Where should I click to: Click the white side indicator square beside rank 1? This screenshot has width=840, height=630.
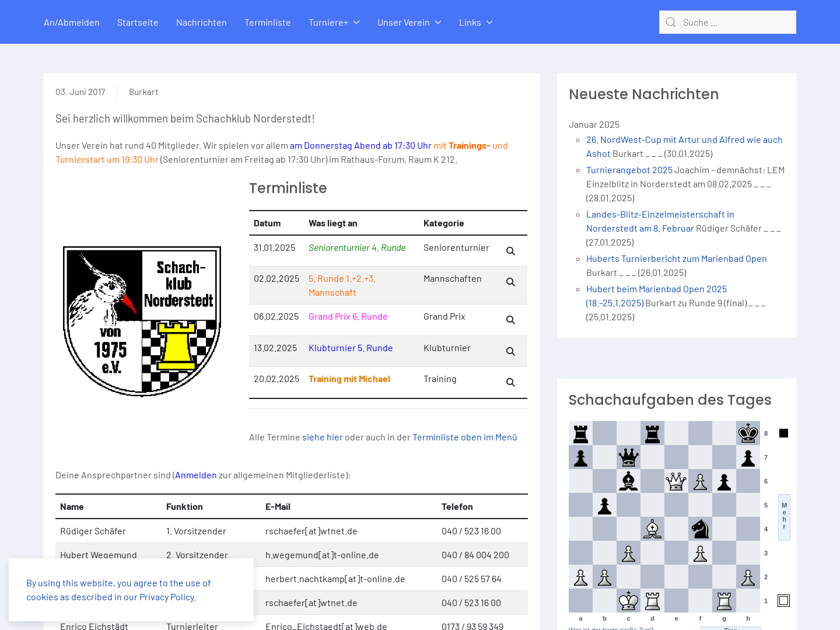783,601
